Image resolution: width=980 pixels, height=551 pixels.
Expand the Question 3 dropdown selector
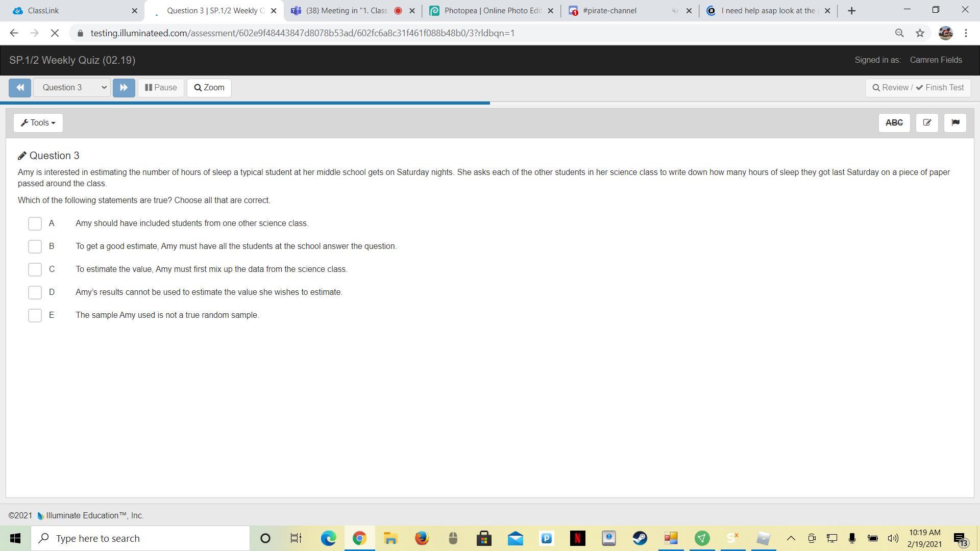[x=72, y=88]
